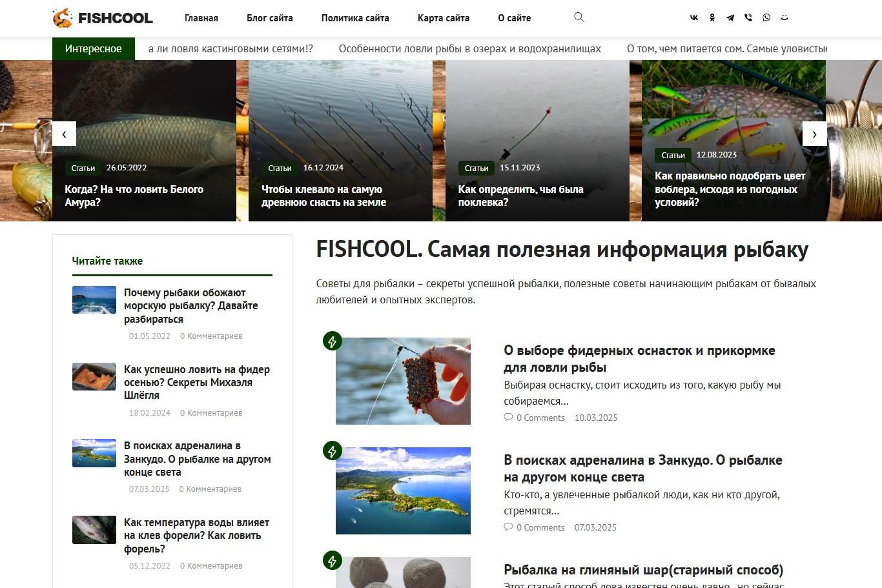882x588 pixels.
Task: Click comment bubble icon under Zancudo article
Action: pyautogui.click(x=508, y=527)
